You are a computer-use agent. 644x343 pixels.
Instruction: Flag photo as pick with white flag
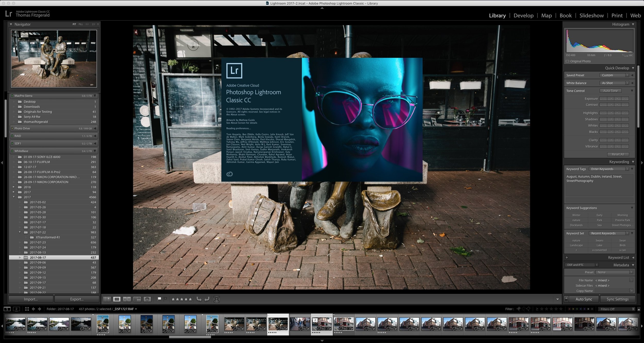pyautogui.click(x=159, y=299)
